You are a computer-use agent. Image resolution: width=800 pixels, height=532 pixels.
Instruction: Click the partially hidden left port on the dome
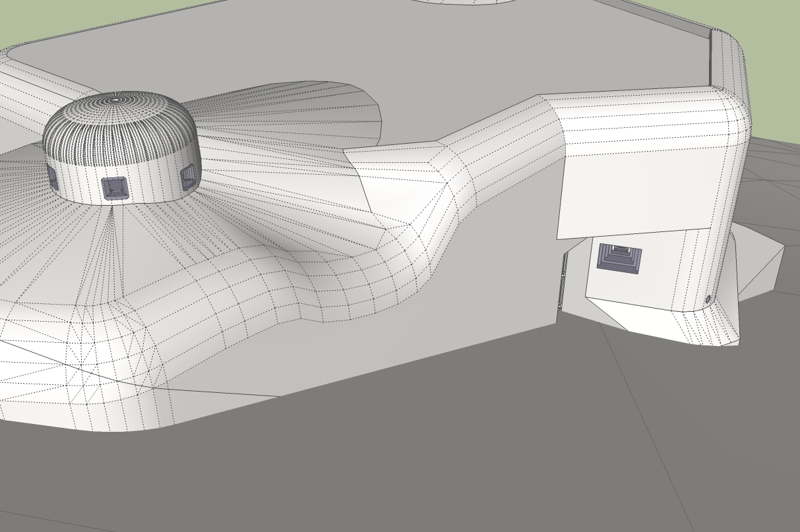pyautogui.click(x=52, y=175)
